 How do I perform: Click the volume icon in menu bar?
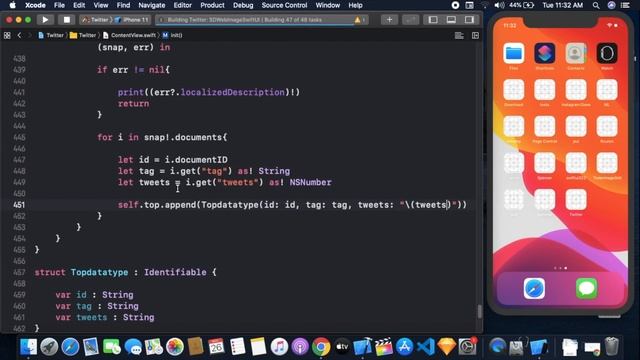point(499,5)
